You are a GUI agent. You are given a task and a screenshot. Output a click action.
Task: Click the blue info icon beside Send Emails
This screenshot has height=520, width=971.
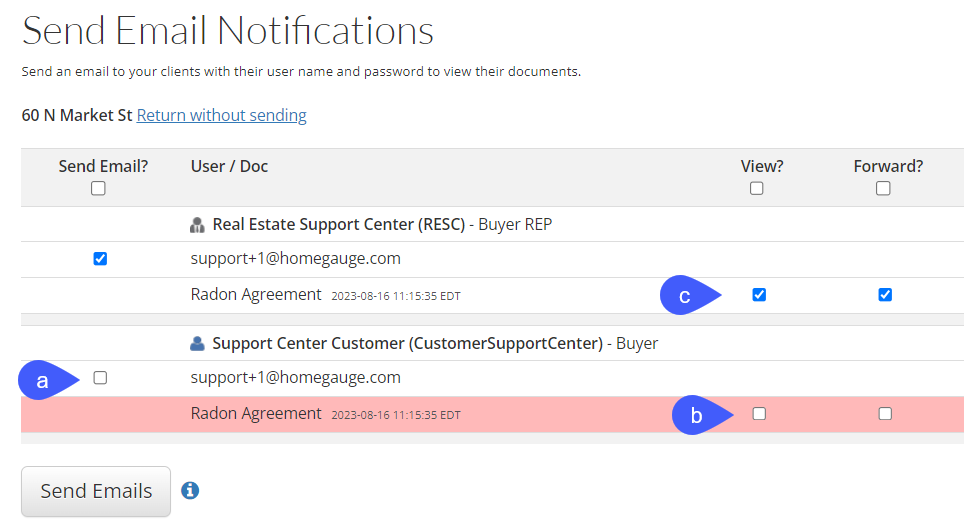pyautogui.click(x=190, y=490)
